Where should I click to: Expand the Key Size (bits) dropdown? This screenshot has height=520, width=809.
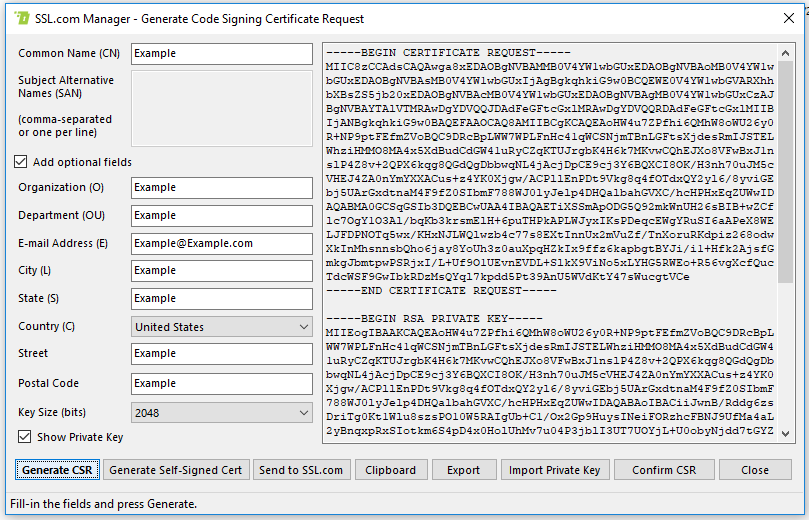[222, 412]
